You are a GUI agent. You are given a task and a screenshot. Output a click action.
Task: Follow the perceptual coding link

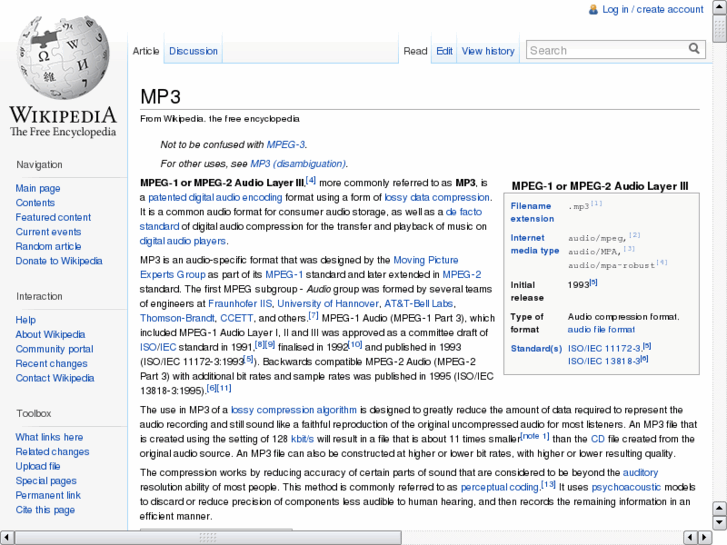(x=500, y=487)
